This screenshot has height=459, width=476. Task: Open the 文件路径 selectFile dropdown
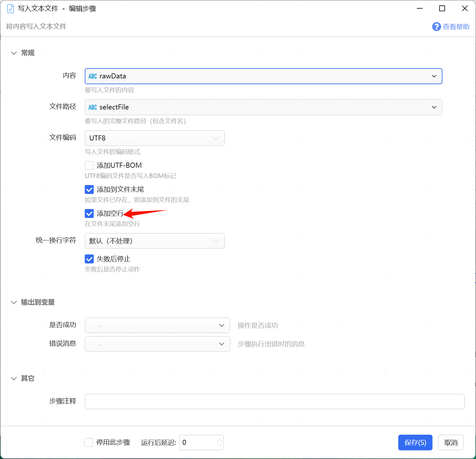point(263,107)
